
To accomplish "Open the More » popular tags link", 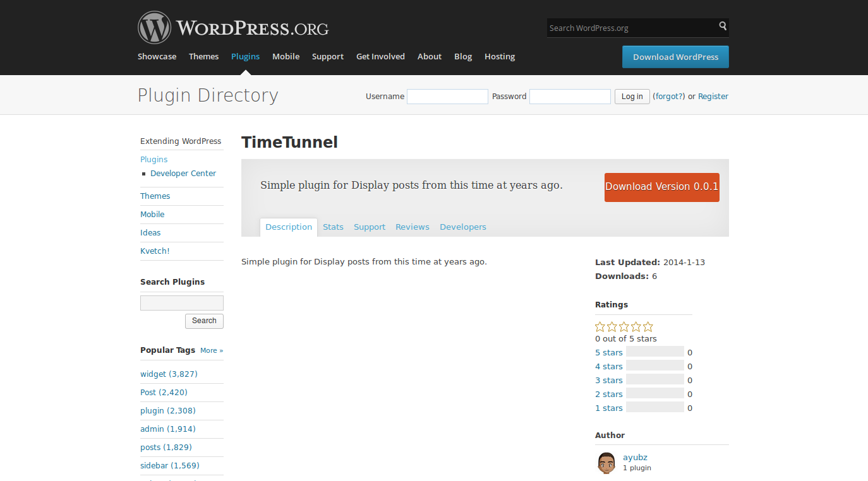I will (x=212, y=350).
